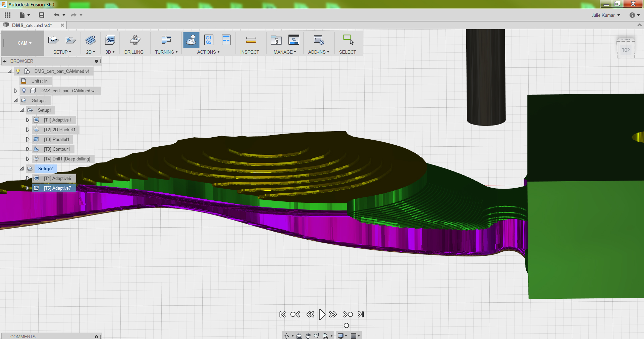Screen dimensions: 644x339
Task: Select the [T1] Adaptive6 operation
Action: (57, 178)
